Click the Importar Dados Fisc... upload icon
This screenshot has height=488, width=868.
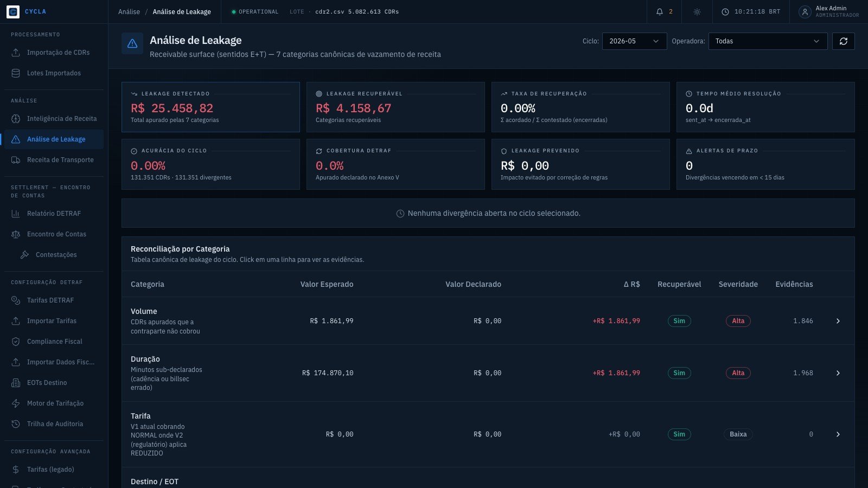click(16, 362)
